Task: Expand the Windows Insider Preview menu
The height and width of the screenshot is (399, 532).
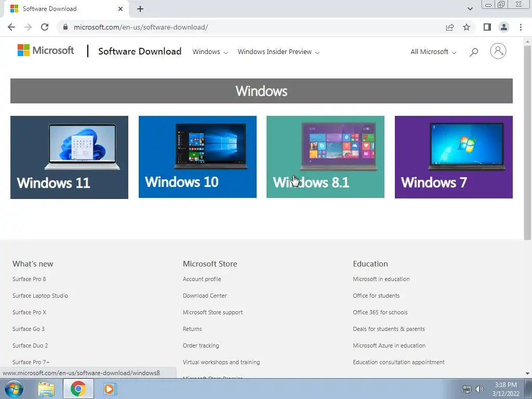Action: click(278, 52)
